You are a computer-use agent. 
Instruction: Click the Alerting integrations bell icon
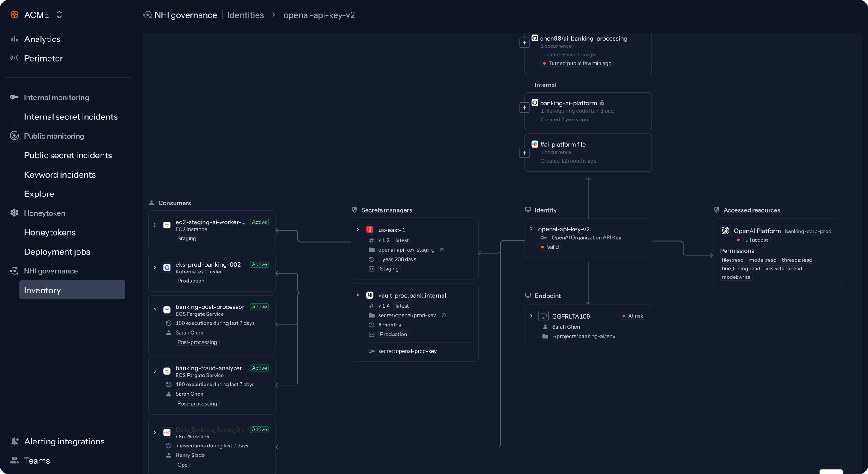pos(15,441)
